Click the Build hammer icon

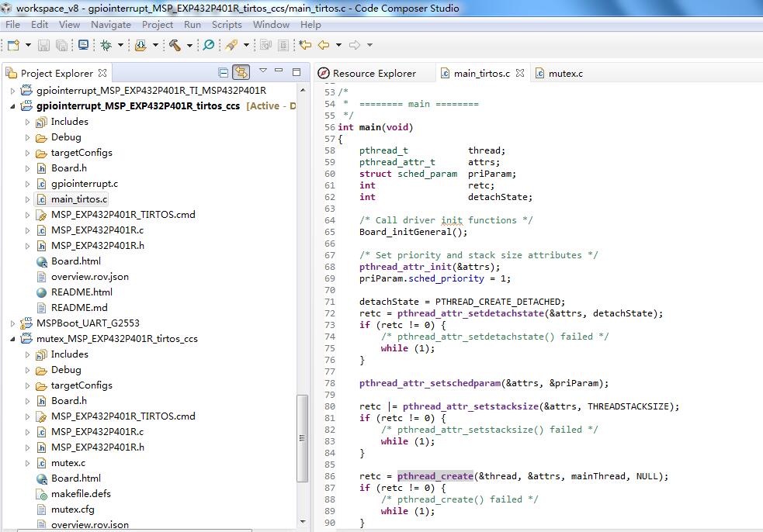tap(175, 45)
